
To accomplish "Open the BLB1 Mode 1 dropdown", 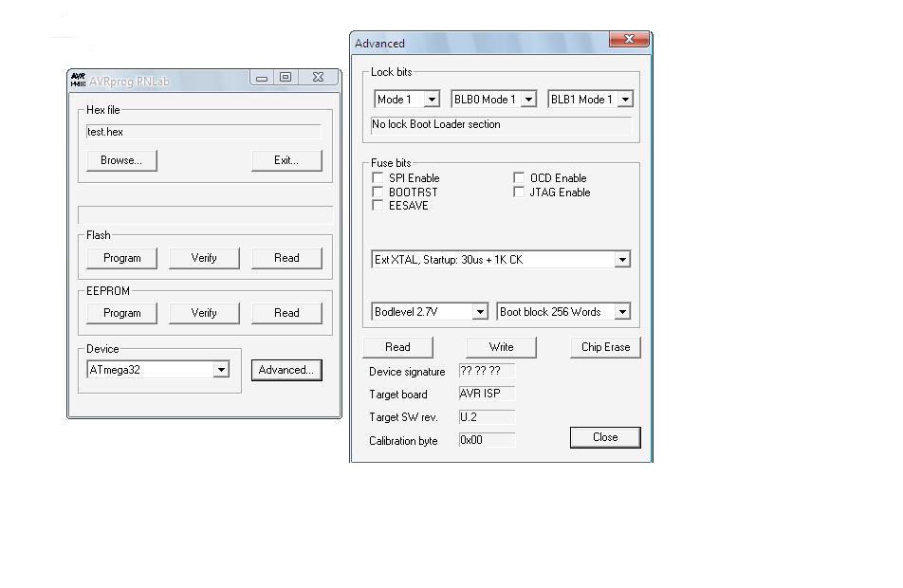I will (x=625, y=99).
